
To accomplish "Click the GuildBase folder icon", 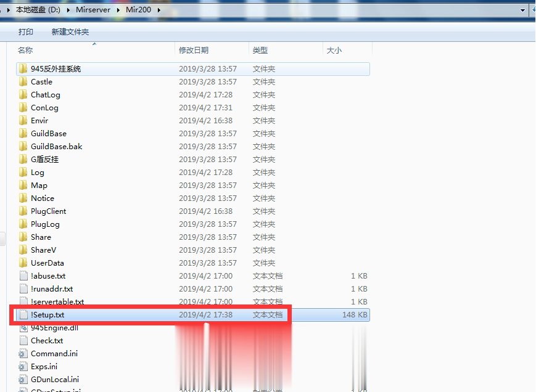I will tap(23, 134).
